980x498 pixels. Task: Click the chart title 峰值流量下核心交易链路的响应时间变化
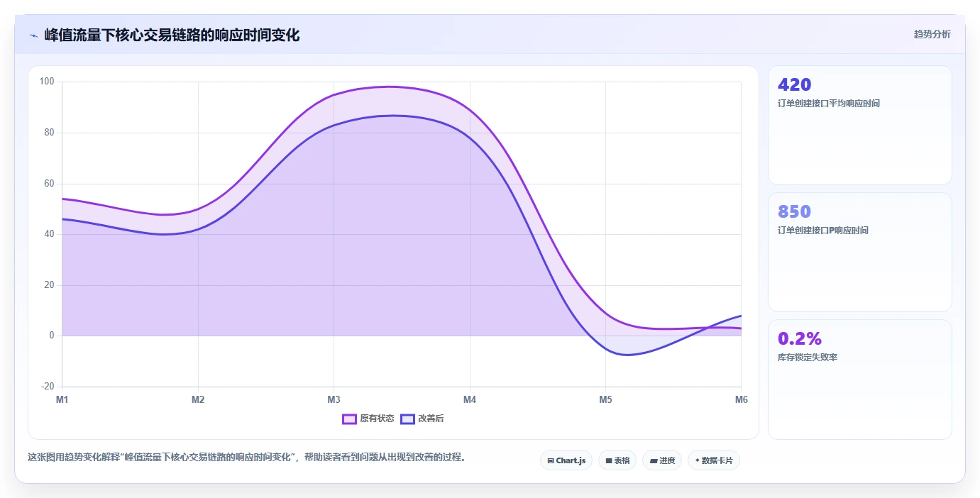(172, 35)
